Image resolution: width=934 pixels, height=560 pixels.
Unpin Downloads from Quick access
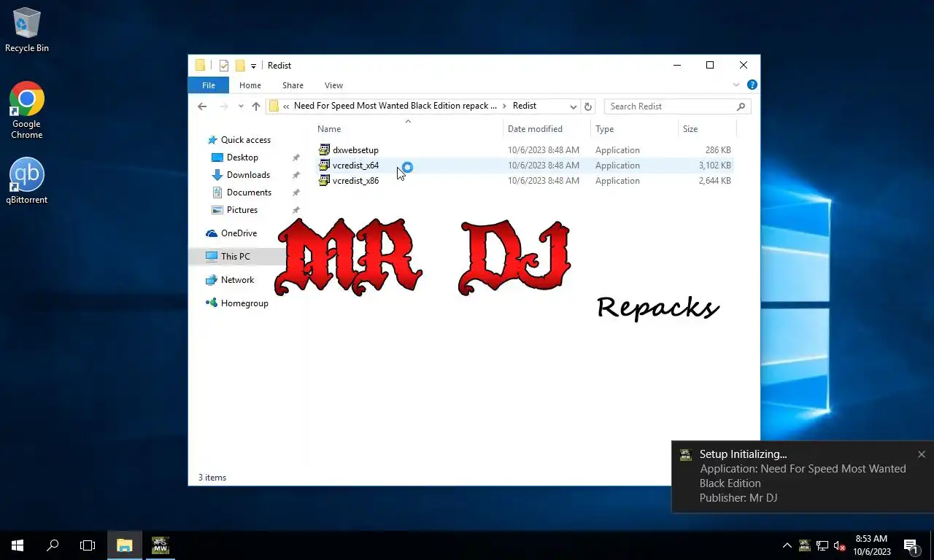(x=296, y=175)
